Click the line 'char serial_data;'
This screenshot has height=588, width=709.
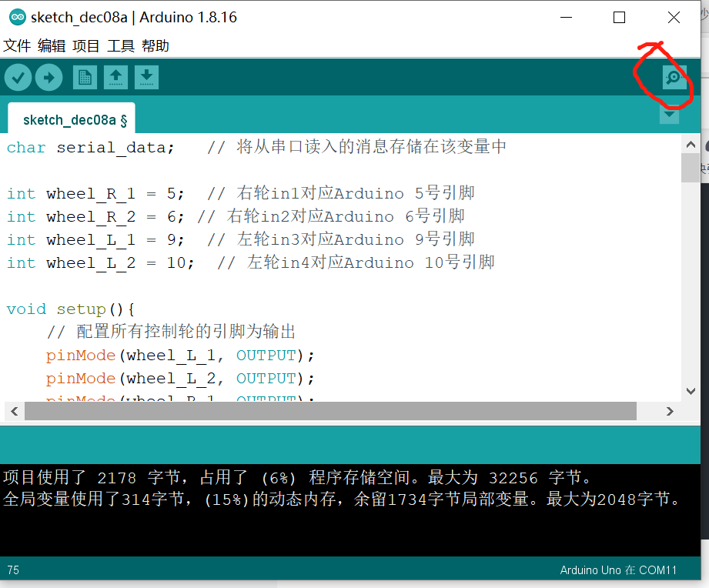point(90,147)
